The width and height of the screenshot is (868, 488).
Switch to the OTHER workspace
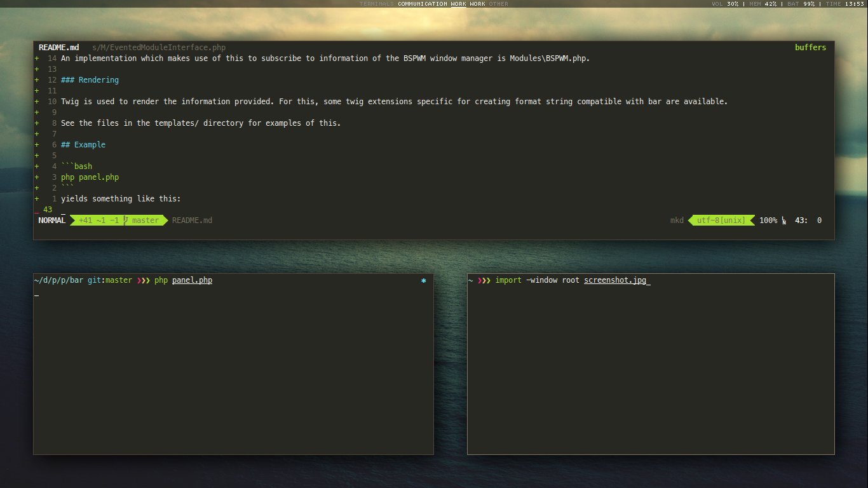click(498, 4)
